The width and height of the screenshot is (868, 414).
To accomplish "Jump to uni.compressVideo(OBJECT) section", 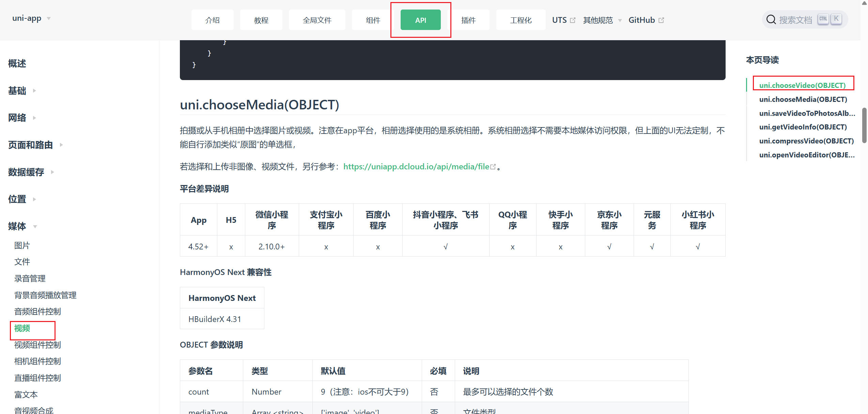I will pos(806,141).
